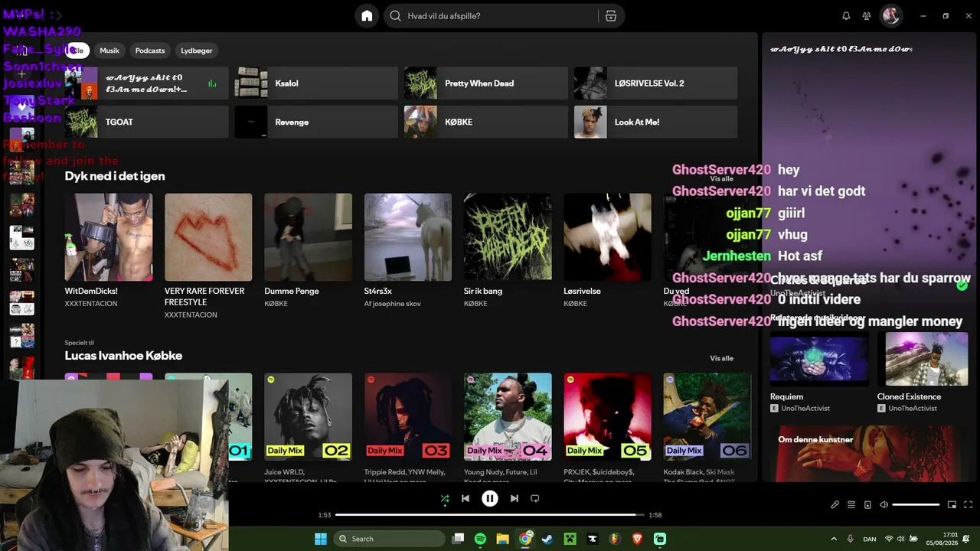Open Daily Mix 05 with PRXJEK
This screenshot has height=551, width=980.
[607, 416]
